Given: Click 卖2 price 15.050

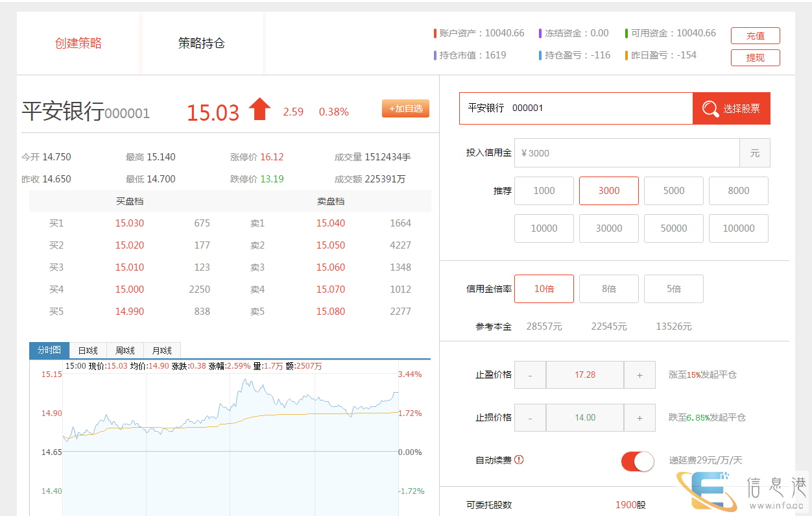Looking at the screenshot, I should point(331,245).
